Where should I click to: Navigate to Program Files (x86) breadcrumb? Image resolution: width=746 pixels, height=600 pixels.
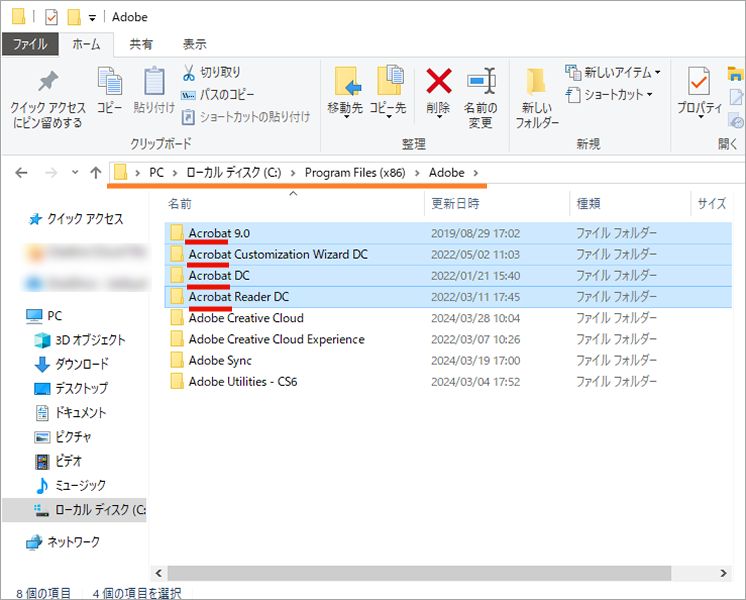(355, 173)
